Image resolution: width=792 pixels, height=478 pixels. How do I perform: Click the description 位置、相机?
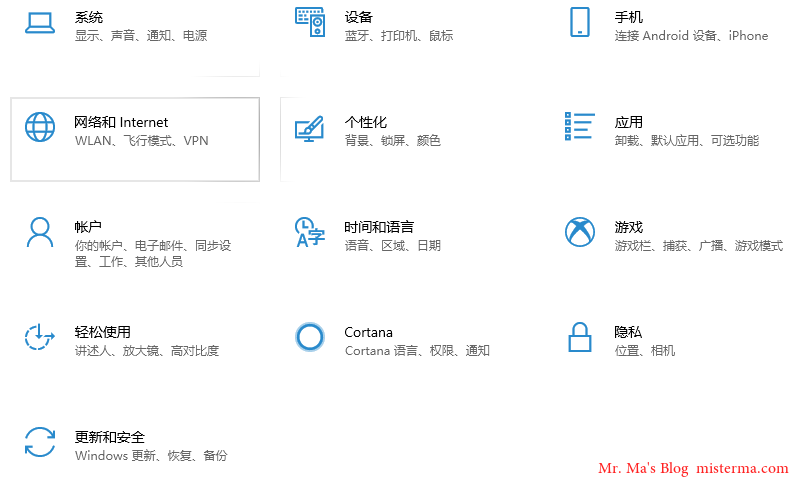pyautogui.click(x=645, y=351)
